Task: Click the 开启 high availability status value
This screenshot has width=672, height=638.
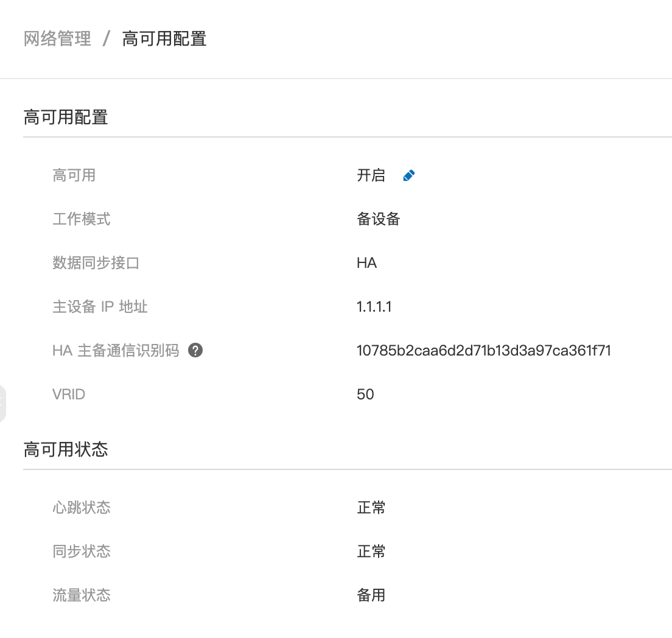Action: coord(371,176)
